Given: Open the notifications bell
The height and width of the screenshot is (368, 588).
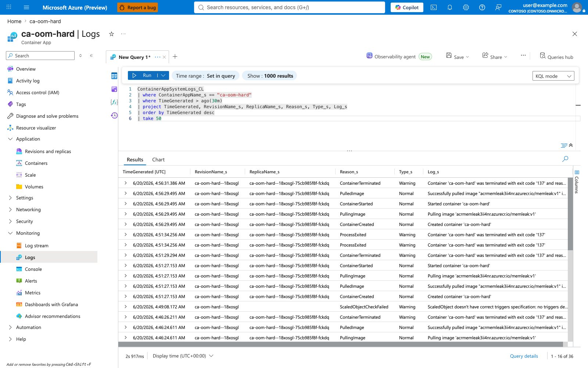Looking at the screenshot, I should 450,7.
